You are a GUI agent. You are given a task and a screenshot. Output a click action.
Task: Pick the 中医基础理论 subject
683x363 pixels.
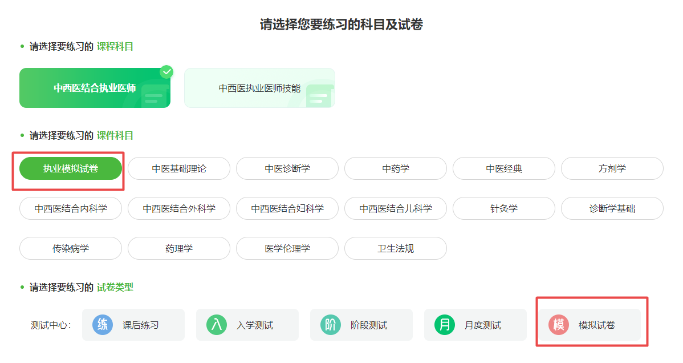(179, 169)
